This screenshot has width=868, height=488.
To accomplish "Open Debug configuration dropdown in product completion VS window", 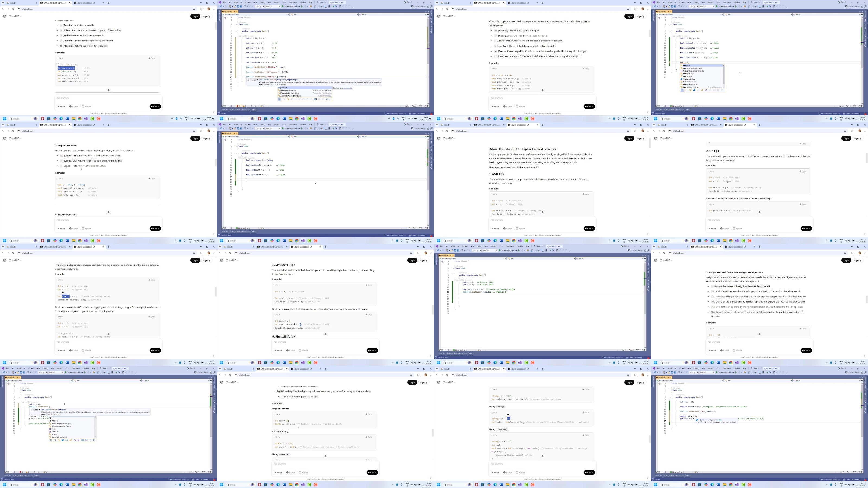I will [x=260, y=7].
